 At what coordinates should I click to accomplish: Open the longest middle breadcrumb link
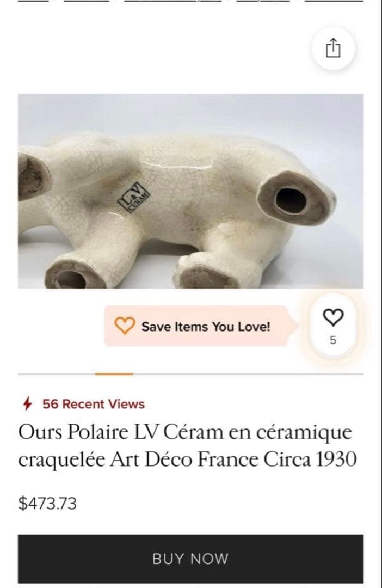pos(173,1)
